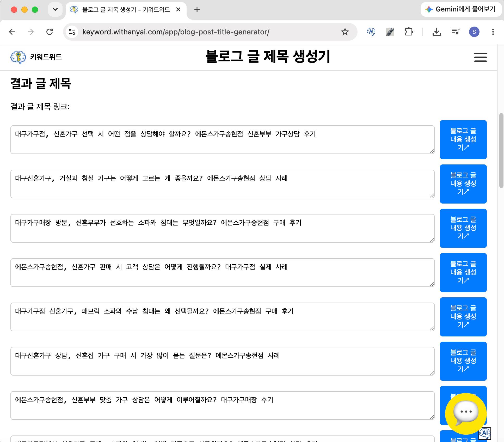This screenshot has width=504, height=442.
Task: Click the title field starting 대구가구매장 방문
Action: [x=222, y=228]
